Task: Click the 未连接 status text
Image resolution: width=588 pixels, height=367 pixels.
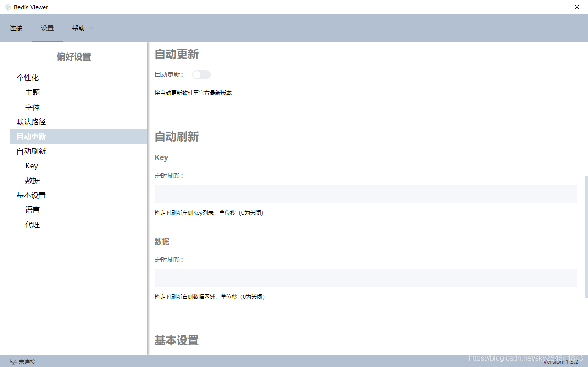Action: [x=27, y=361]
